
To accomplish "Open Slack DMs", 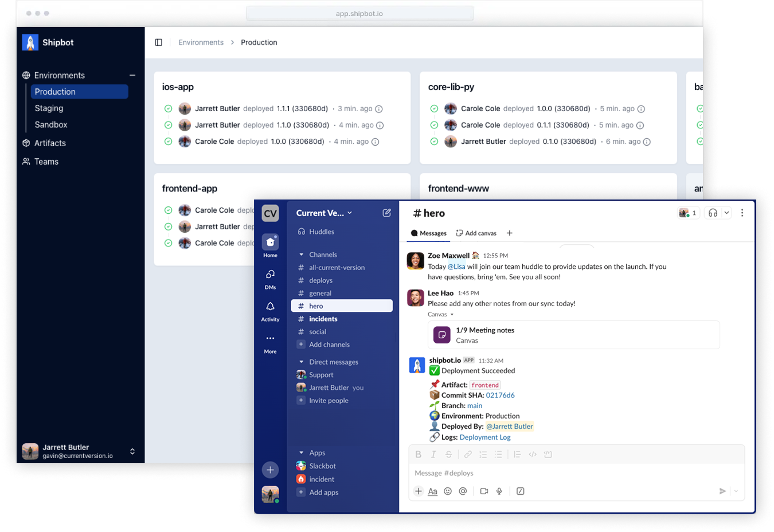I will point(271,279).
